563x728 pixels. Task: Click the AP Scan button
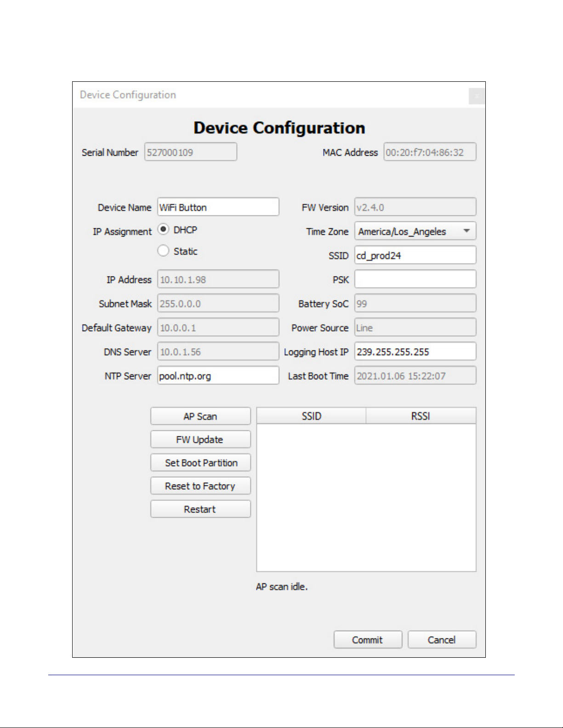[200, 416]
